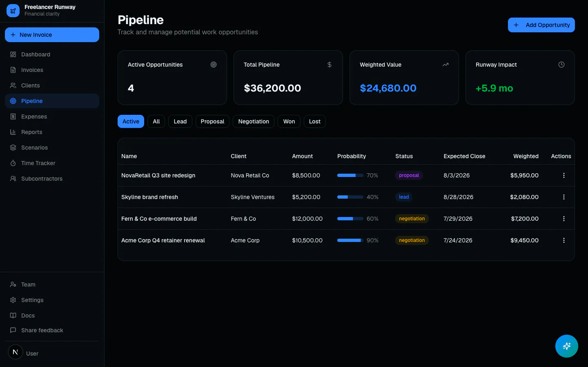
Task: Click the Expected Close column header
Action: pos(464,156)
